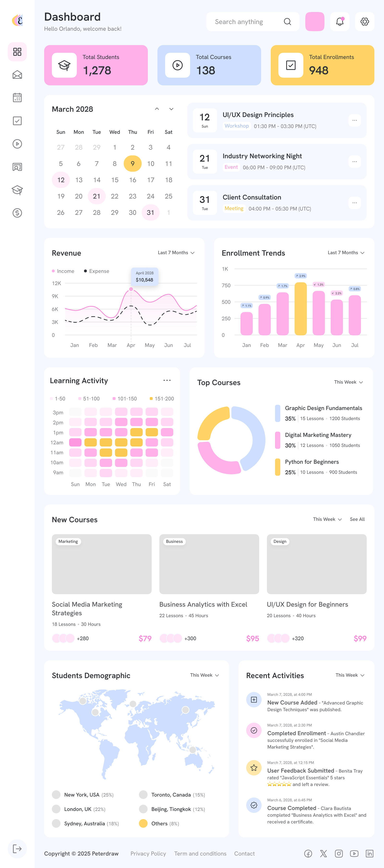Viewport: 384px width, 868px height.
Task: Expand Students Demographic This Week dropdown
Action: tap(204, 675)
